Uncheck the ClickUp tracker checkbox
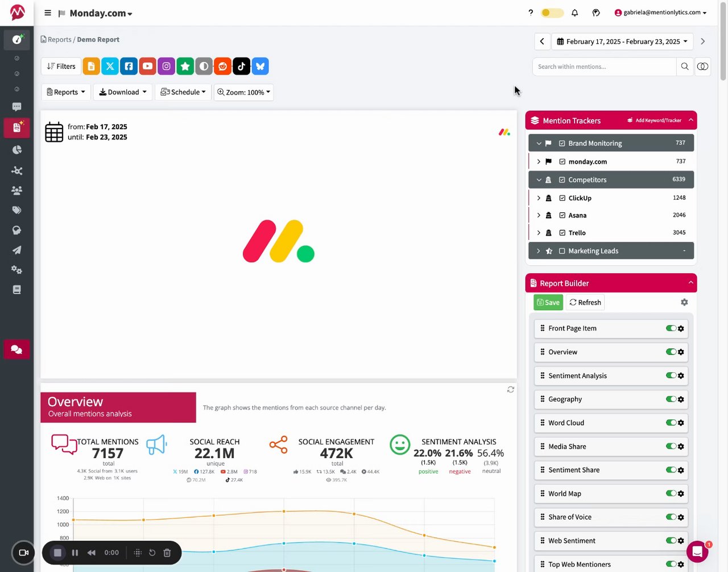Image resolution: width=728 pixels, height=572 pixels. pos(562,198)
